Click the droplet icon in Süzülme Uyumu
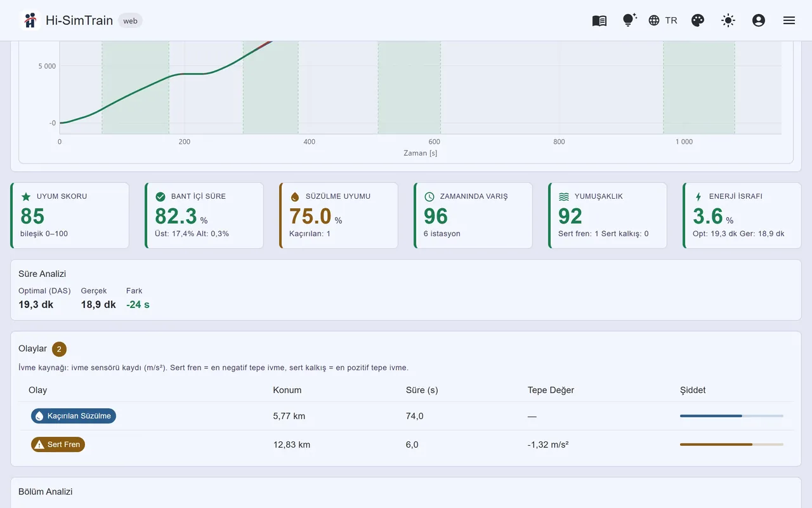The width and height of the screenshot is (812, 508). click(x=295, y=197)
